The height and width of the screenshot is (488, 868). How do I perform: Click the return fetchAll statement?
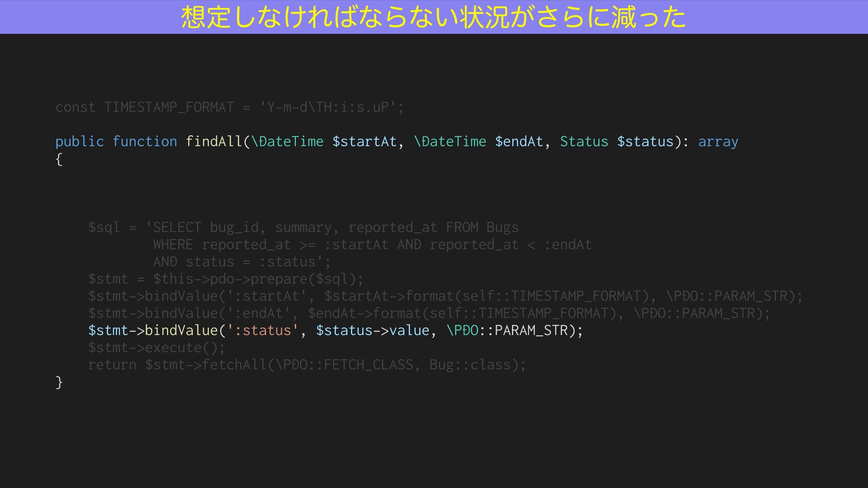click(x=307, y=365)
